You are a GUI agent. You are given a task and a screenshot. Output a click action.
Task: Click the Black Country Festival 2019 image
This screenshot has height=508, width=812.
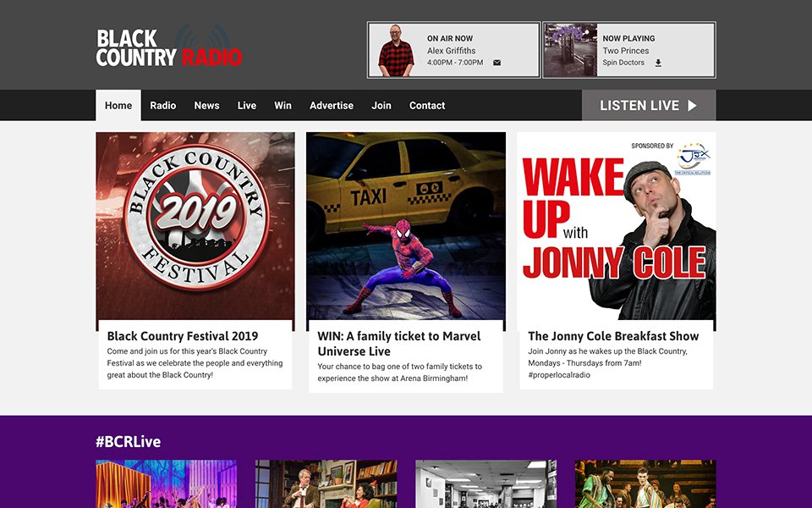195,226
